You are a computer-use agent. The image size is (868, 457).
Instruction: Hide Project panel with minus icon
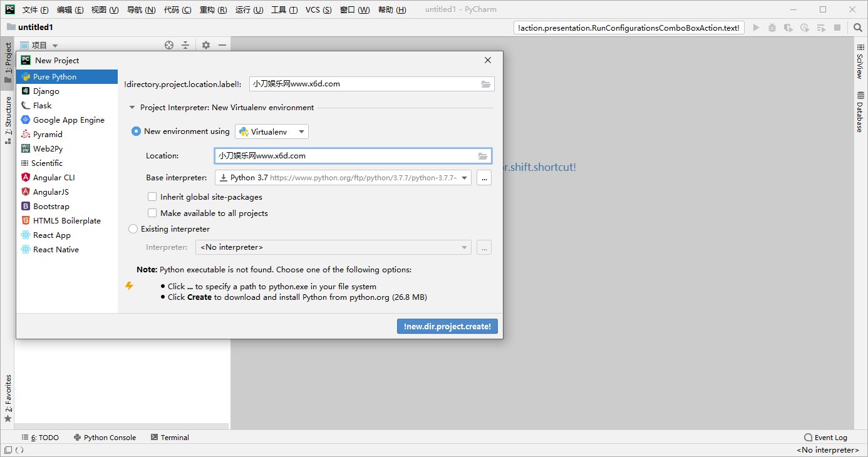[x=222, y=45]
